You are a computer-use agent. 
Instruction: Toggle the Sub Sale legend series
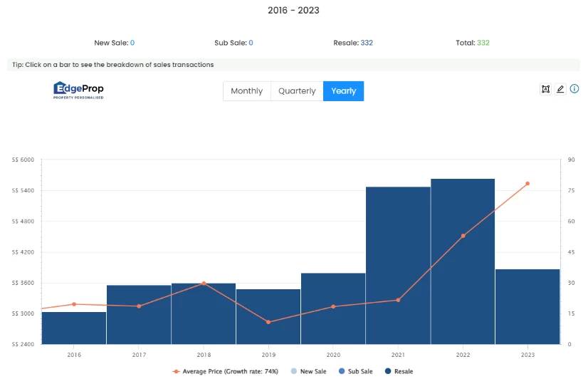click(x=355, y=371)
